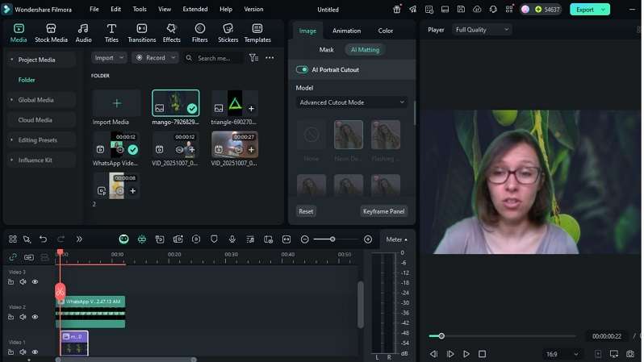This screenshot has height=362, width=644.
Task: Expand the Project Media tree
Action: 11,60
